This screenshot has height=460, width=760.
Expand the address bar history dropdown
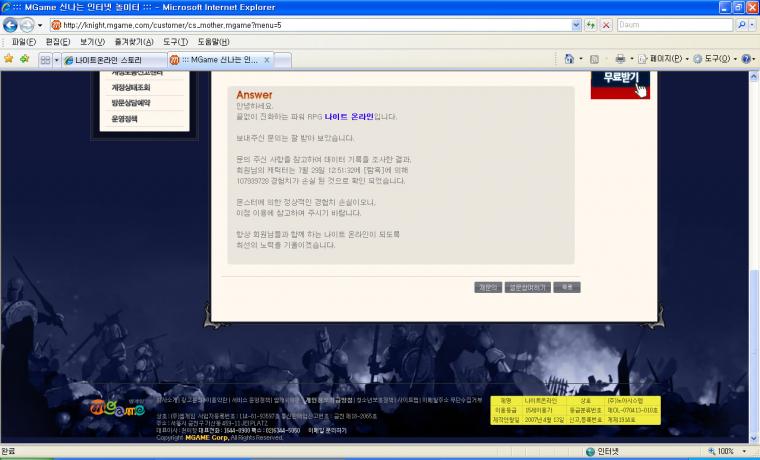point(576,25)
